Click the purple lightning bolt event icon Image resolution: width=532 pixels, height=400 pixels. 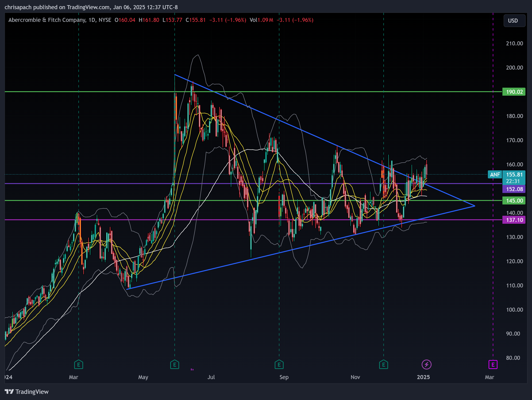[x=426, y=364]
